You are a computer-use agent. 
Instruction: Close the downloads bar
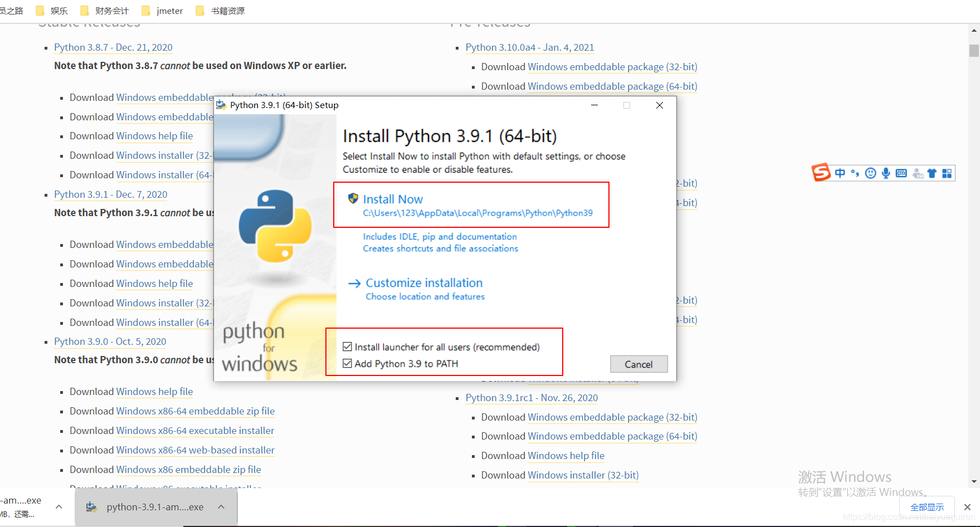pos(968,507)
